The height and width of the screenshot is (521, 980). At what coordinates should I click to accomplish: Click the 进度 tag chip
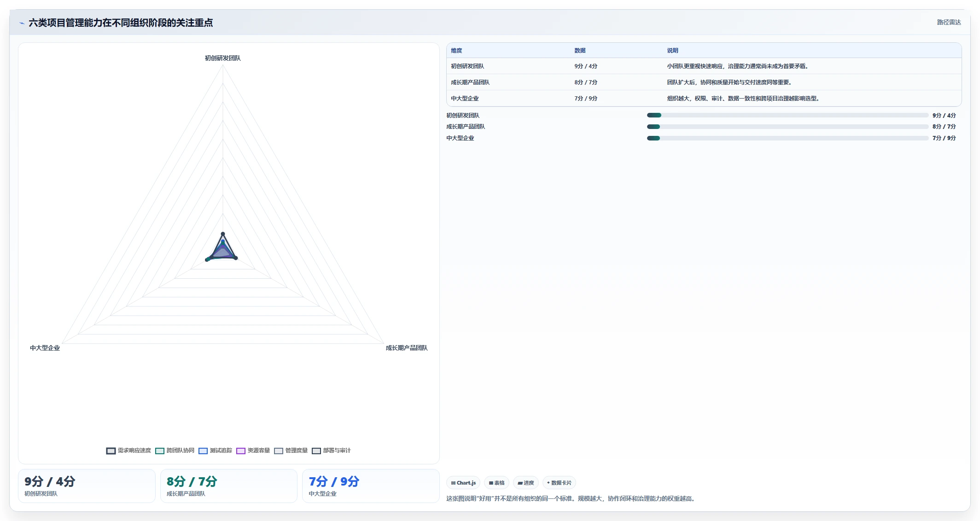pos(525,483)
